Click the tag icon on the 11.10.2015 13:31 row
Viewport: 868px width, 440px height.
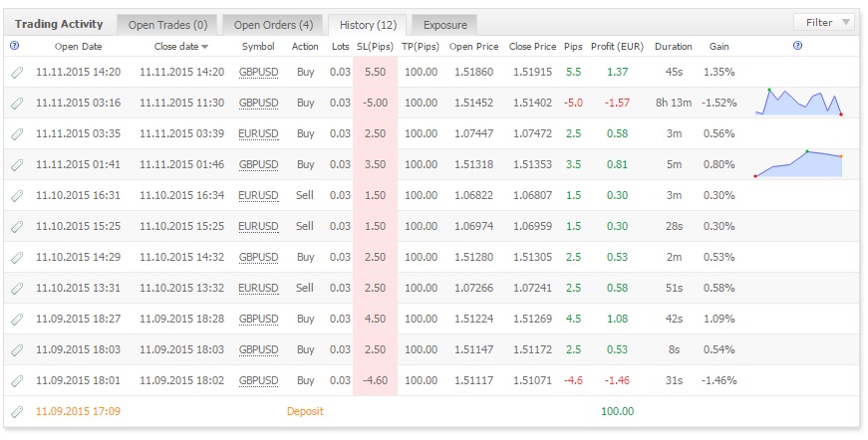17,288
